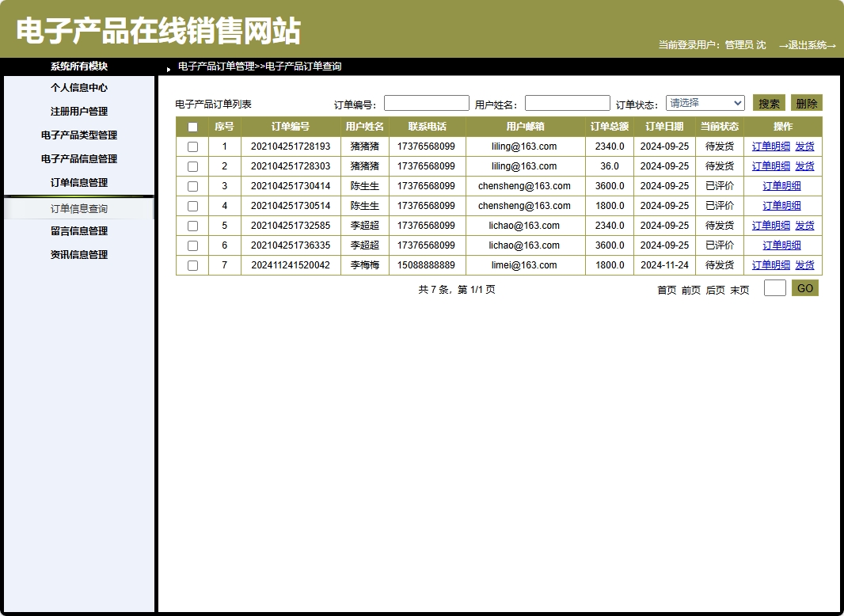Check the checkbox for order 202104251728193
Image resolution: width=844 pixels, height=616 pixels.
pyautogui.click(x=192, y=146)
